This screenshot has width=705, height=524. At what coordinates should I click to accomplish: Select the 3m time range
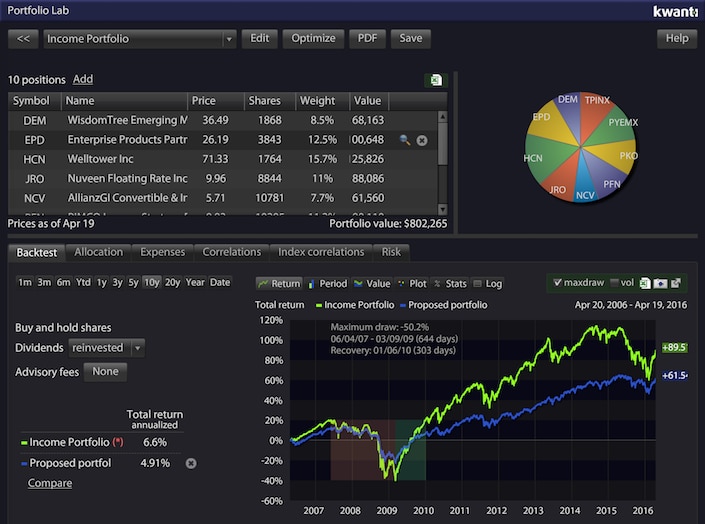44,282
